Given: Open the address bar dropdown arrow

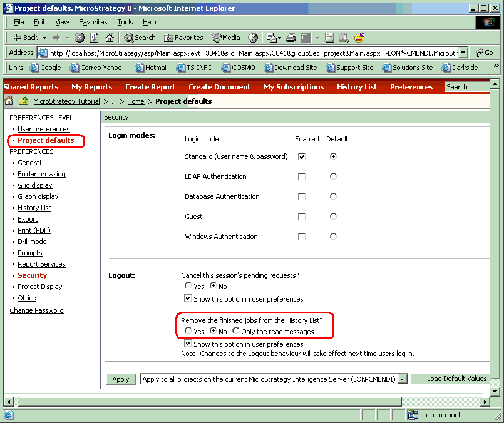Looking at the screenshot, I should tap(463, 53).
